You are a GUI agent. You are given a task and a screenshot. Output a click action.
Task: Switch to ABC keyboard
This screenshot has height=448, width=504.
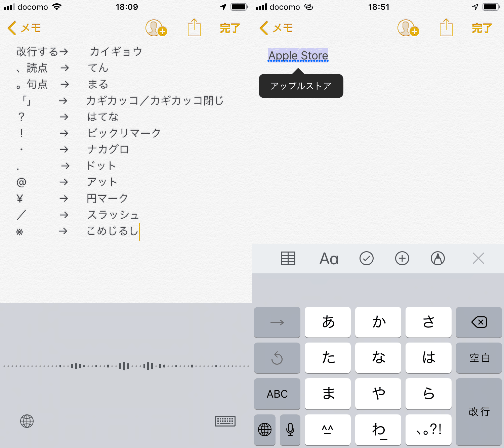(277, 394)
